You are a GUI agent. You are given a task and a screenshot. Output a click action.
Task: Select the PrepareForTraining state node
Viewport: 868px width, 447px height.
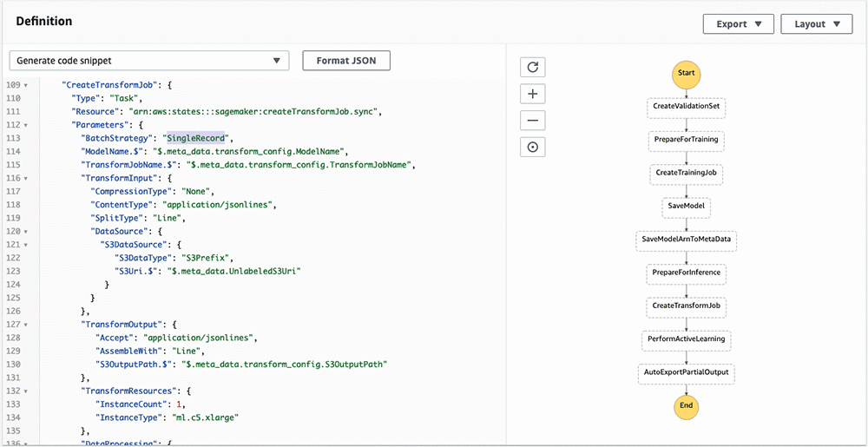[686, 140]
